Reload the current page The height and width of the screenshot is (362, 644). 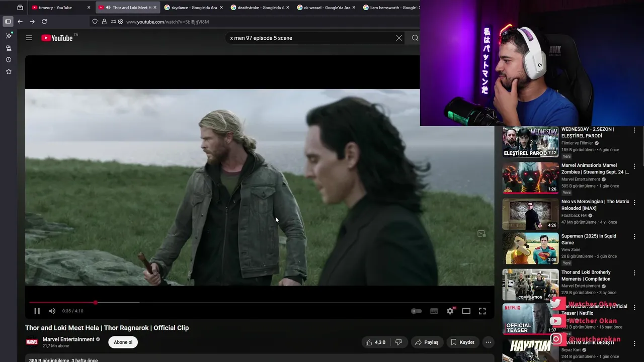click(x=44, y=22)
